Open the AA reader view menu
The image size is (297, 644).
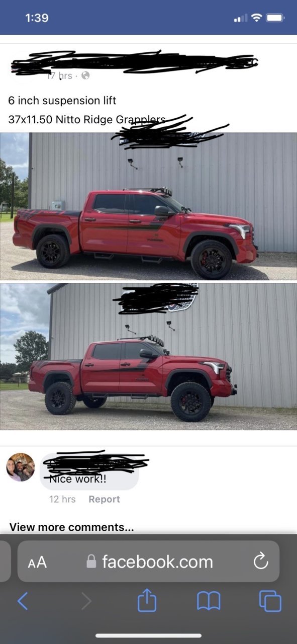37,562
